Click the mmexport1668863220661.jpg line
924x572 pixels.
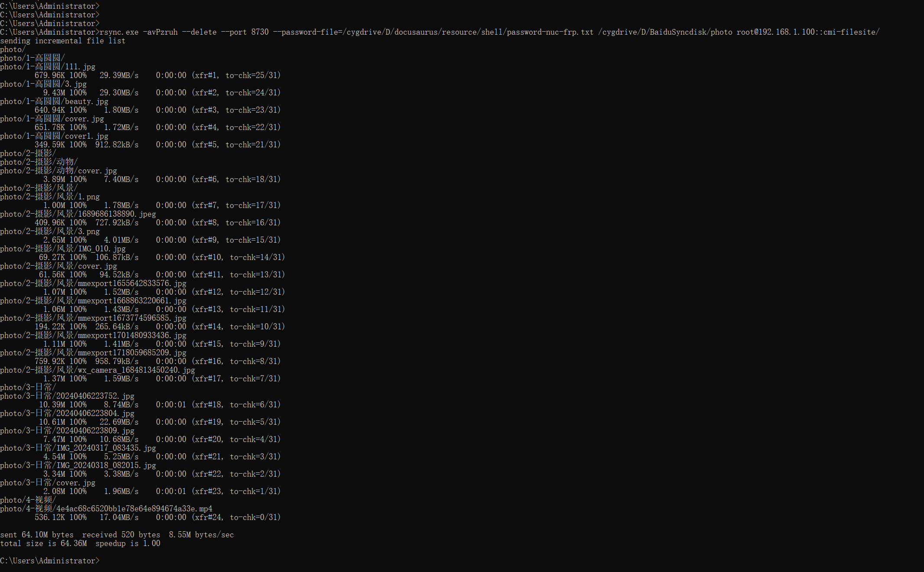tap(93, 301)
